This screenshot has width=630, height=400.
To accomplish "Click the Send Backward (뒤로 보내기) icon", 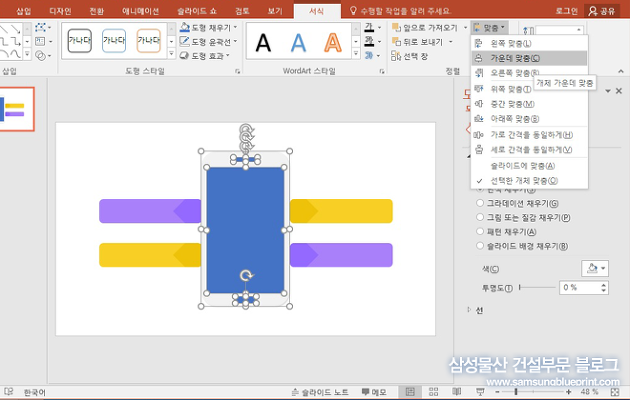I will pos(396,42).
